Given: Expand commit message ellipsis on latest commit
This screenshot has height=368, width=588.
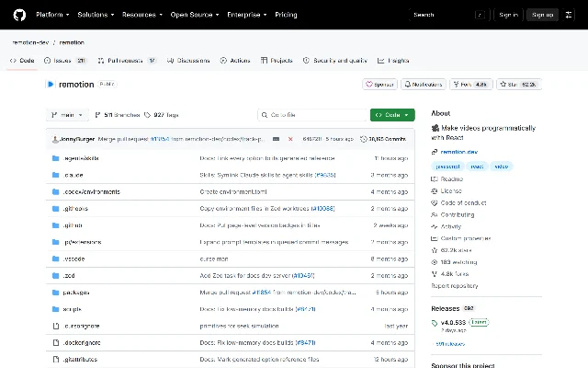Looking at the screenshot, I should tap(276, 139).
